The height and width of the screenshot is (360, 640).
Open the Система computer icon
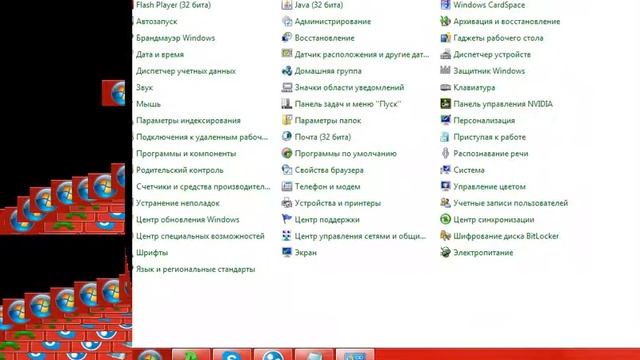445,170
